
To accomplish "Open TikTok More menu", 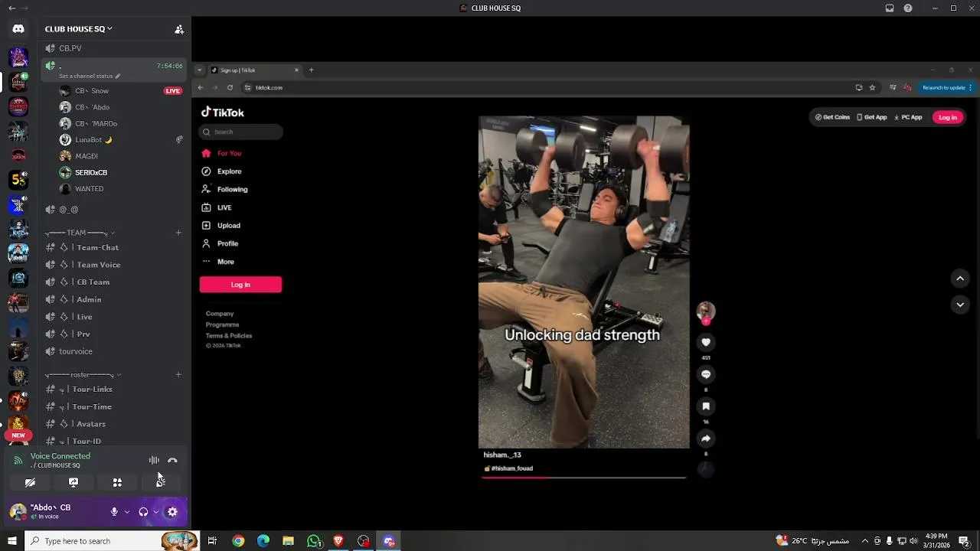I will (x=218, y=262).
